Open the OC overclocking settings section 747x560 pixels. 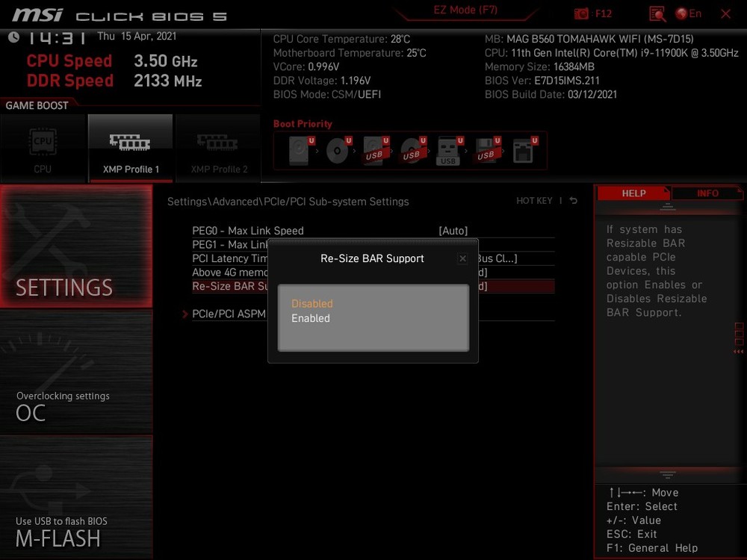pyautogui.click(x=76, y=371)
